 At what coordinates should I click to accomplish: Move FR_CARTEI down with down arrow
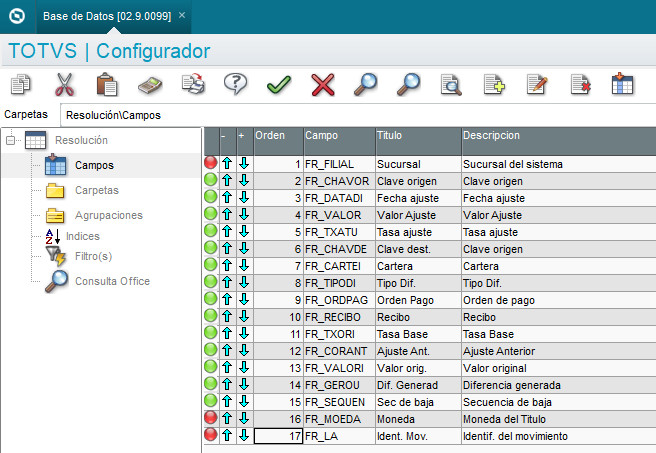click(x=244, y=266)
